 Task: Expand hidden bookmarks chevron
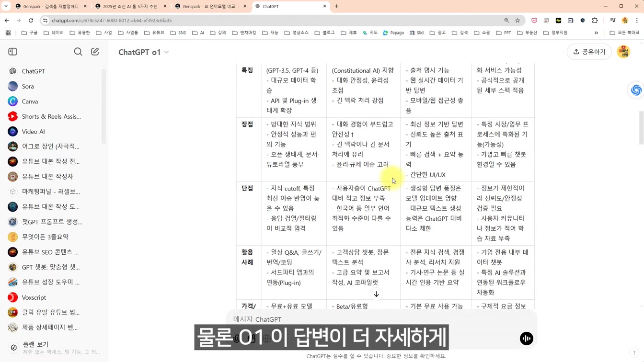(x=596, y=33)
